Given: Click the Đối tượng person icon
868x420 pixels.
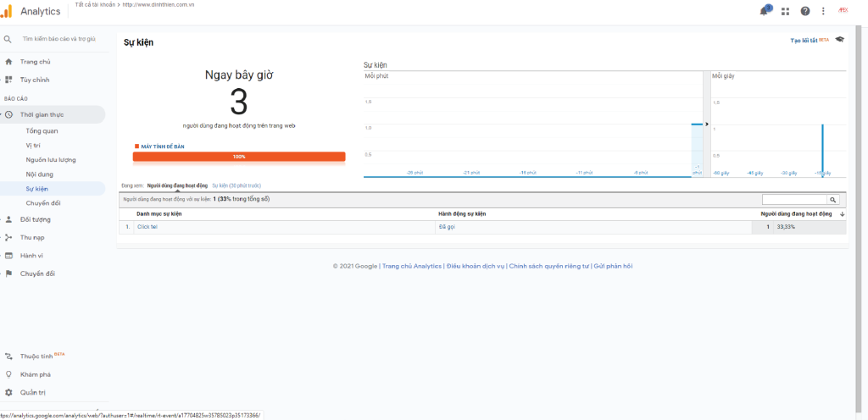Looking at the screenshot, I should (8, 219).
